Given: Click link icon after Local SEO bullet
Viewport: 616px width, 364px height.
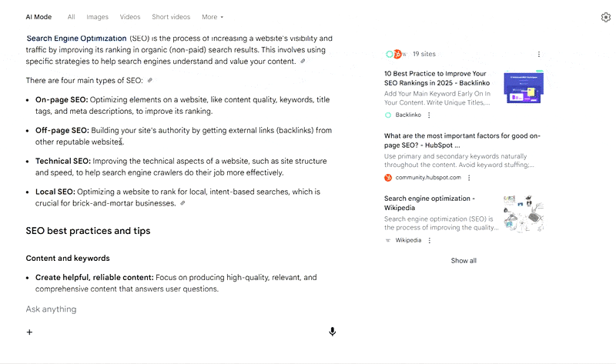Looking at the screenshot, I should tap(182, 204).
